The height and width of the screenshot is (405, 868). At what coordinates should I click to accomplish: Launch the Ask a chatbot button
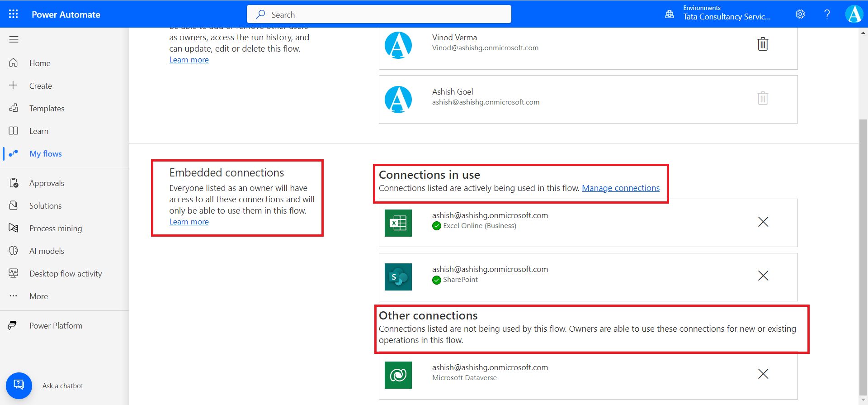pyautogui.click(x=19, y=386)
